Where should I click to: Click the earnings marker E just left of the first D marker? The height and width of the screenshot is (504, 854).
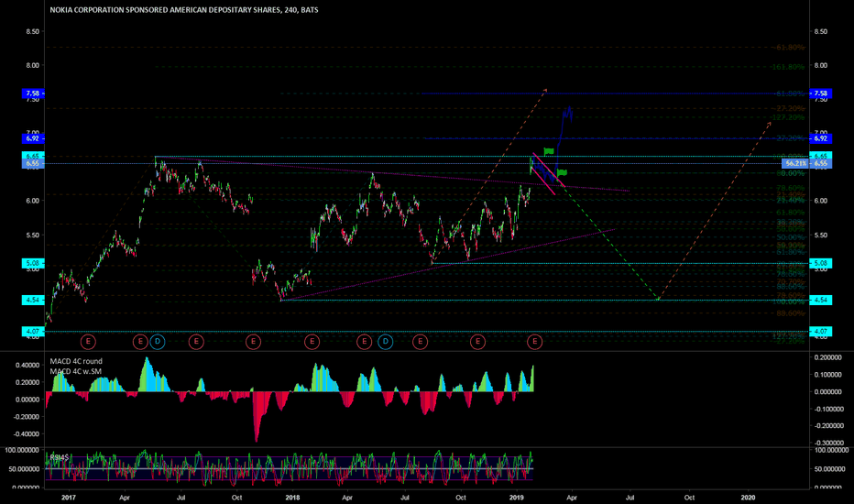tap(140, 342)
